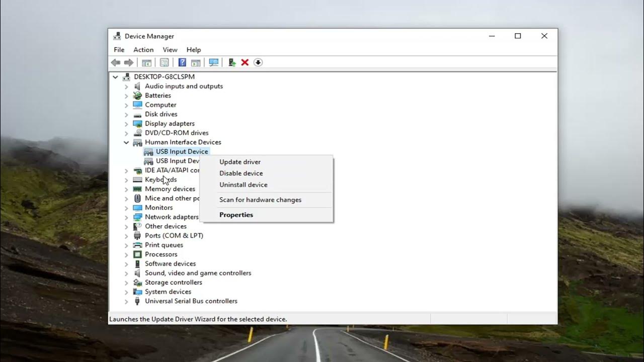Click the blue Help question-mark toolbar icon
The width and height of the screenshot is (644, 362).
[182, 62]
